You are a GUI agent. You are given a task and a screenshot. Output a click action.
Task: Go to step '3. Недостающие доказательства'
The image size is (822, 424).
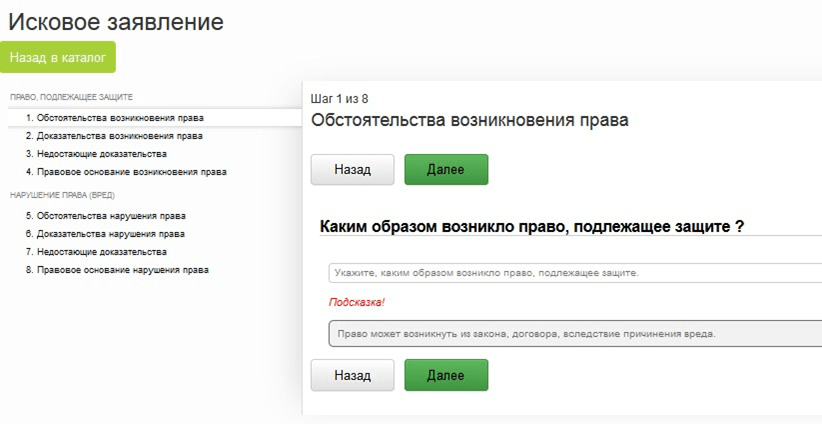coord(96,154)
